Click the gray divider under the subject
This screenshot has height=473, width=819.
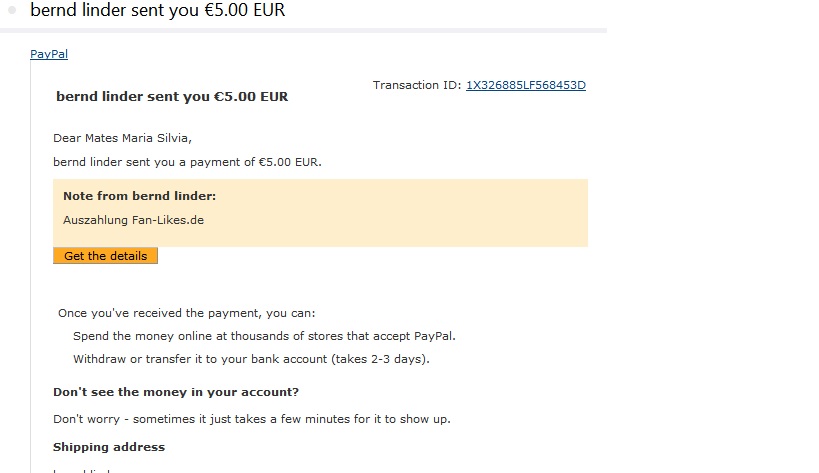pyautogui.click(x=300, y=30)
